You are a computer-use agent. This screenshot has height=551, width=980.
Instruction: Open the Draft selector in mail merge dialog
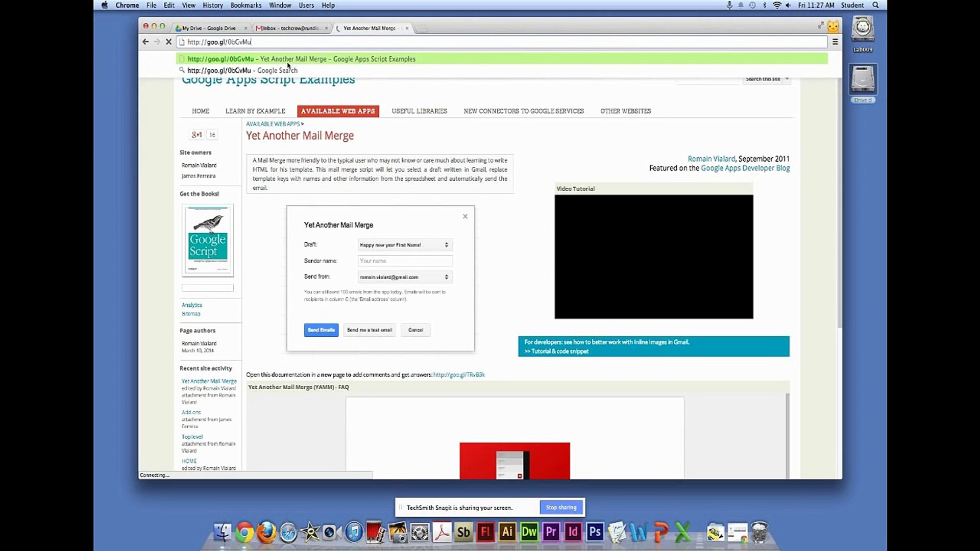pos(405,245)
